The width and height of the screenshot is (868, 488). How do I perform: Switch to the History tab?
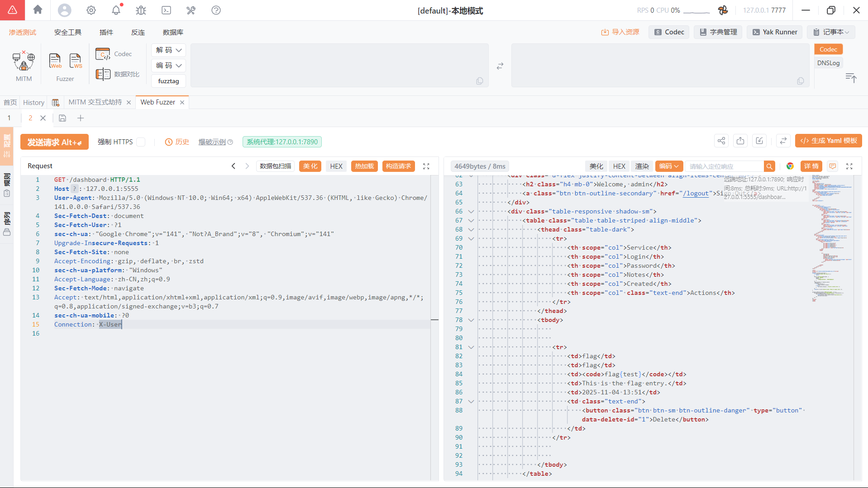(x=33, y=102)
